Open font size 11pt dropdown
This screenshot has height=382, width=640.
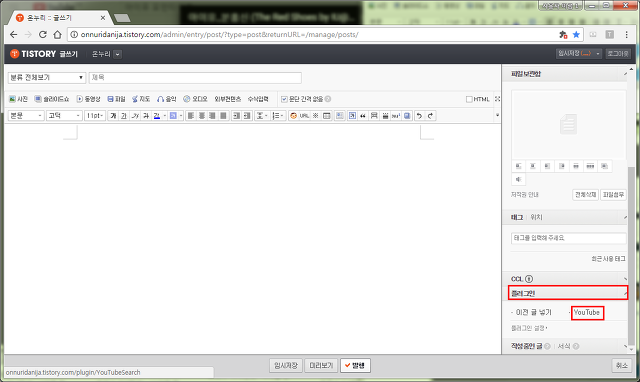click(x=95, y=116)
